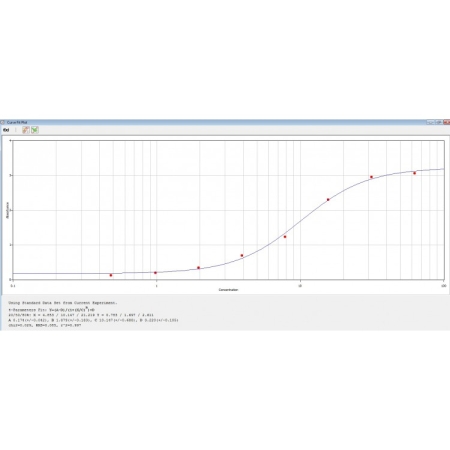This screenshot has width=450, height=450.
Task: Click the orange chart options toolbar icon
Action: point(26,130)
